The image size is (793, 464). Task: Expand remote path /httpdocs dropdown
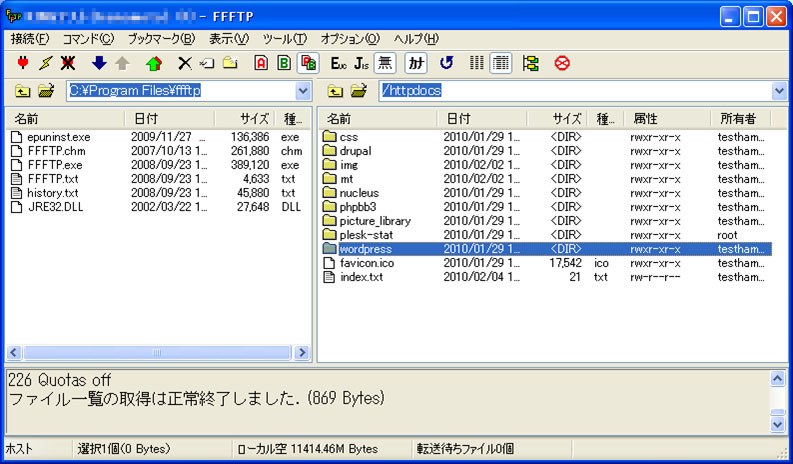(x=779, y=91)
